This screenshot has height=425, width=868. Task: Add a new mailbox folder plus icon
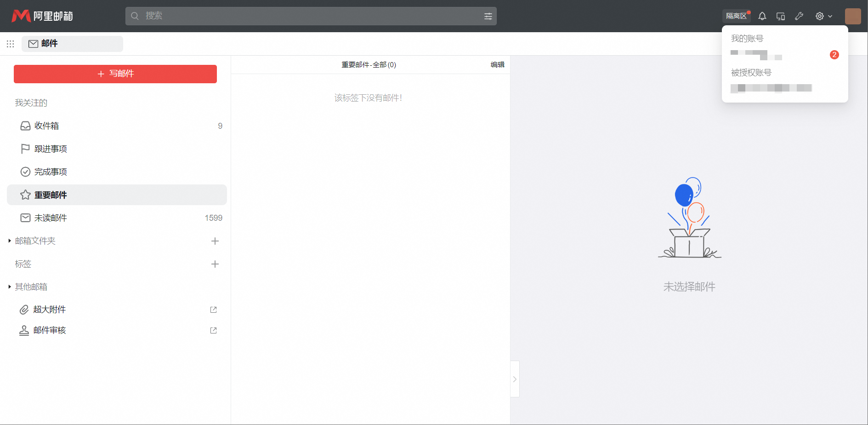point(215,241)
